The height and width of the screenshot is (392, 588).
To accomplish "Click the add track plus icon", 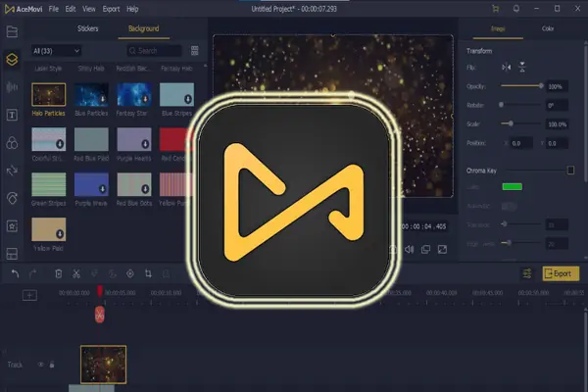I will pyautogui.click(x=29, y=295).
